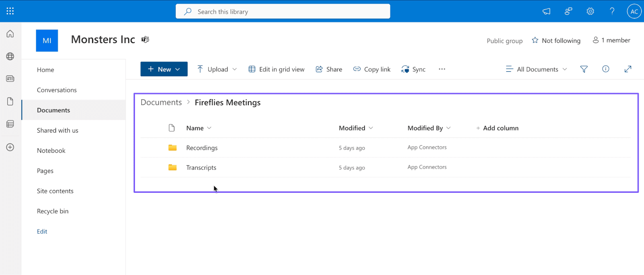The image size is (644, 275).
Task: Open the people chat icon in header
Action: pyautogui.click(x=568, y=11)
